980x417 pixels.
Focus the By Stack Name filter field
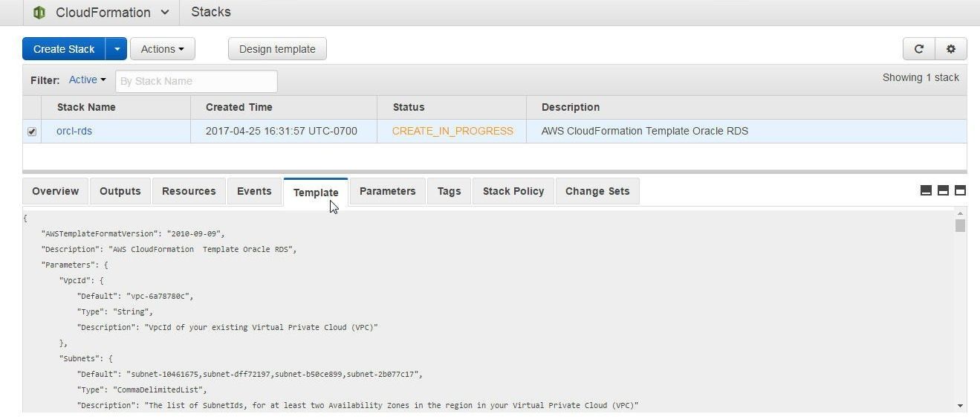click(x=196, y=81)
